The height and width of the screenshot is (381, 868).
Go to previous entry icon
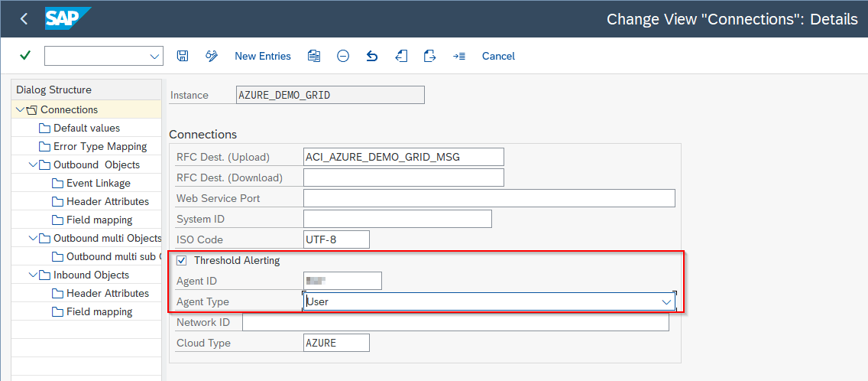pyautogui.click(x=401, y=56)
